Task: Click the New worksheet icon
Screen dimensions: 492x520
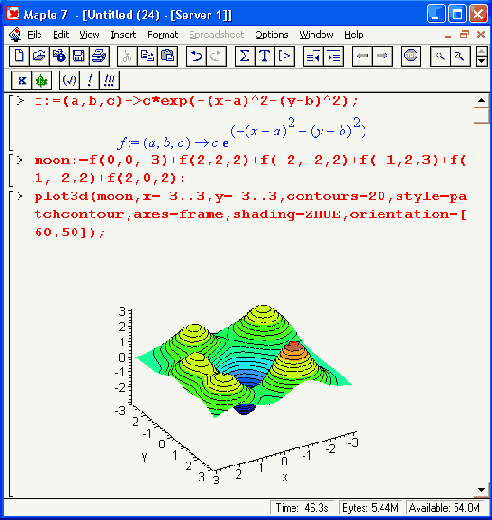Action: pyautogui.click(x=19, y=56)
